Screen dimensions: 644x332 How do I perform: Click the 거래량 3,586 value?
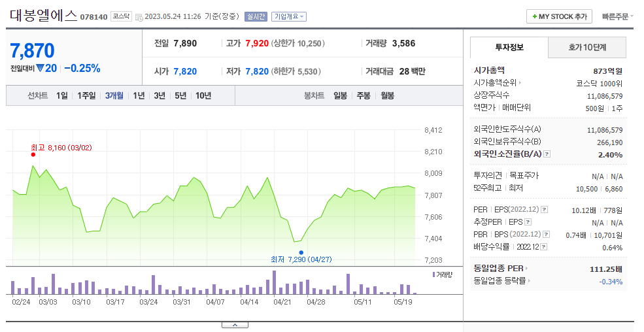tap(404, 44)
